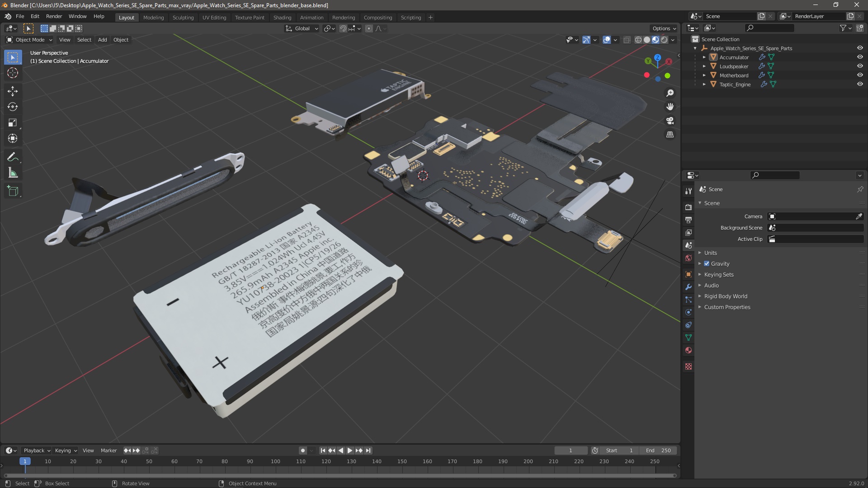Hide Loudspeaker object in viewport
Viewport: 868px width, 488px height.
pos(860,66)
